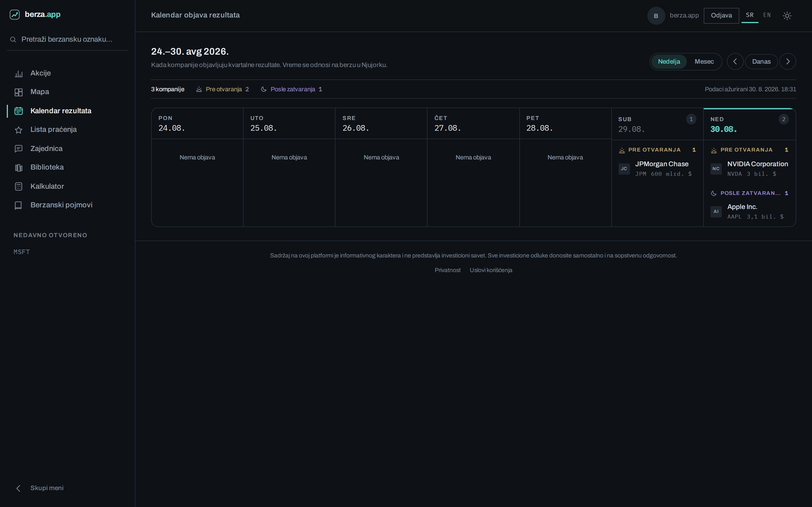Open the Uslovi korišćenja link
The image size is (812, 507).
pos(491,270)
